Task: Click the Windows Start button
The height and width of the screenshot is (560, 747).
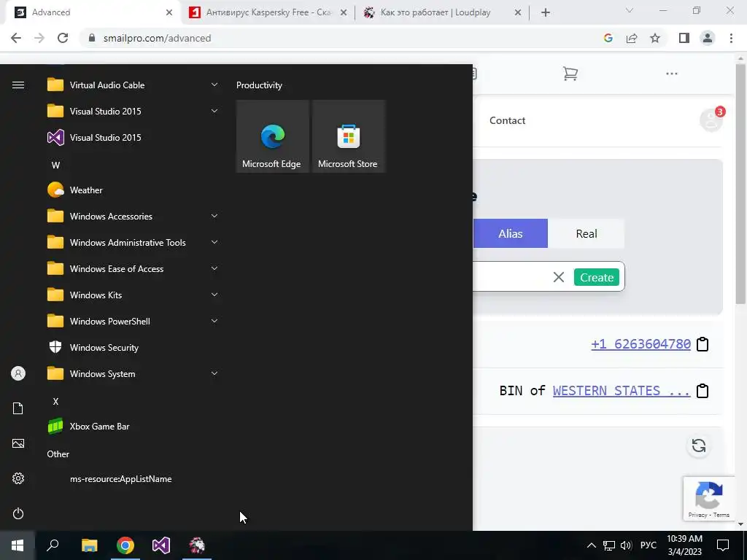Action: 18,545
